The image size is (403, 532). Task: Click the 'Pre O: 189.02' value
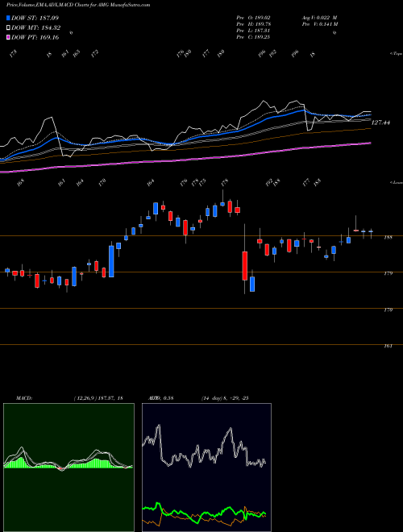tap(253, 18)
